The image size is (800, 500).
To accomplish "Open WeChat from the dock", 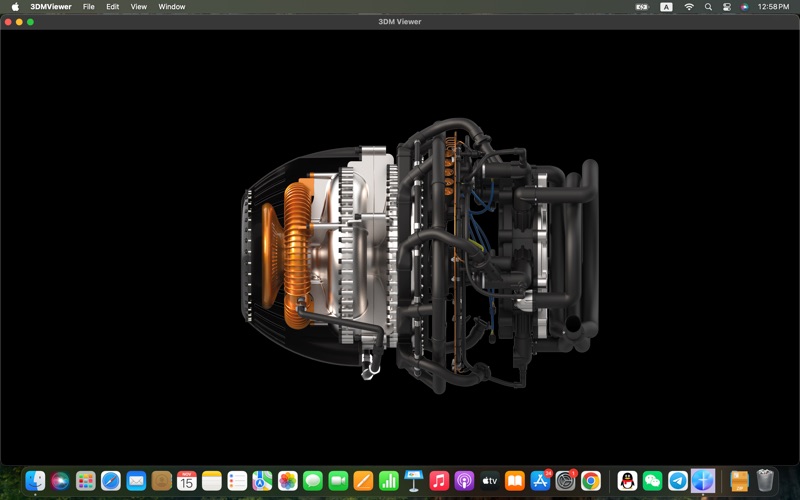I will (x=653, y=481).
